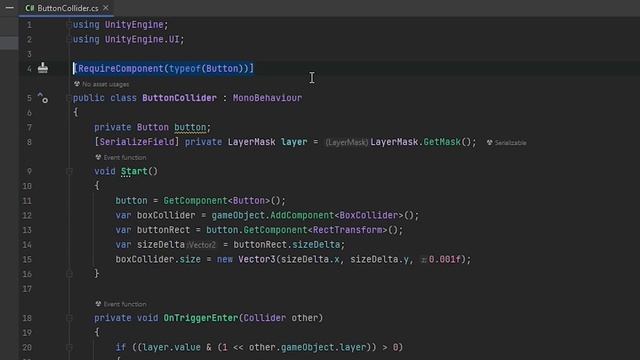Screen dimensions: 640x360
Task: Place cursor on 'typeof' in line 4
Action: coord(184,69)
